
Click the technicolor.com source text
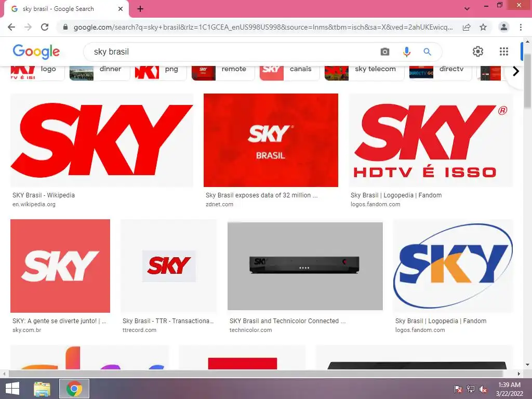tap(250, 330)
